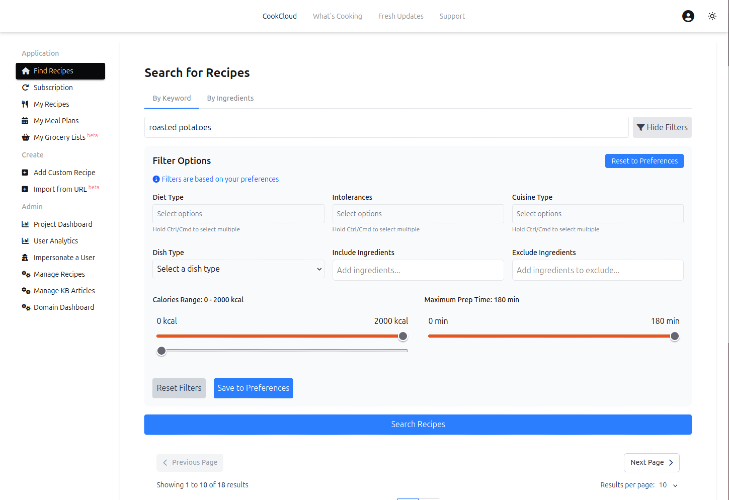The height and width of the screenshot is (500, 729).
Task: Click the gears icon beside Manage Recipes
Action: click(x=26, y=274)
